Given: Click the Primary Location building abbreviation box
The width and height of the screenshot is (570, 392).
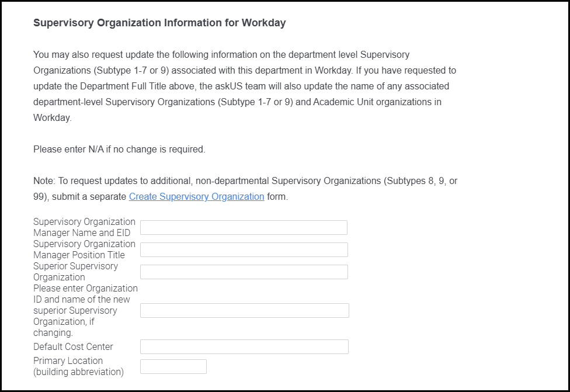Looking at the screenshot, I should point(173,367).
